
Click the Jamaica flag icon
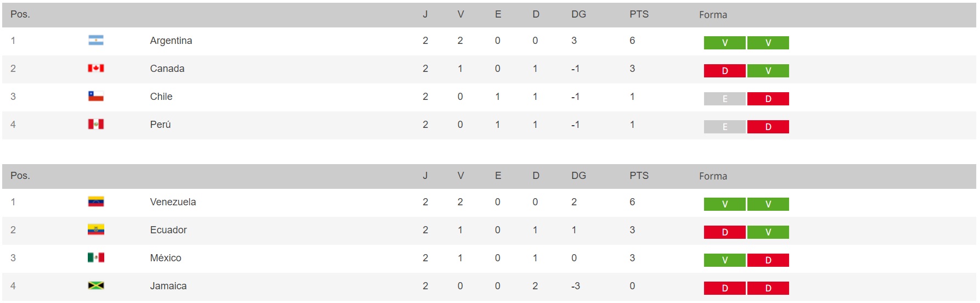[96, 285]
